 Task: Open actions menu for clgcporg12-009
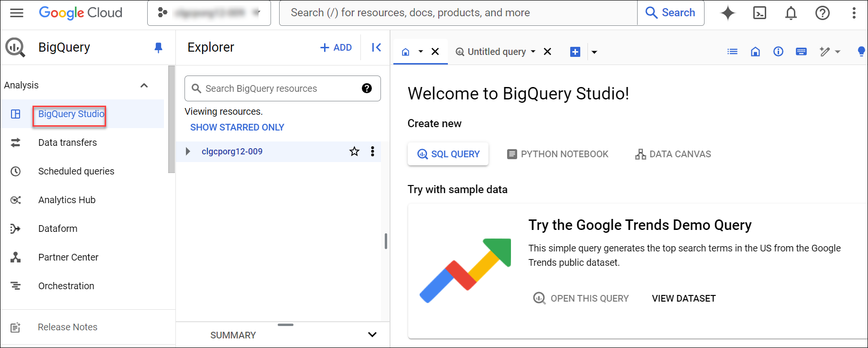[372, 152]
